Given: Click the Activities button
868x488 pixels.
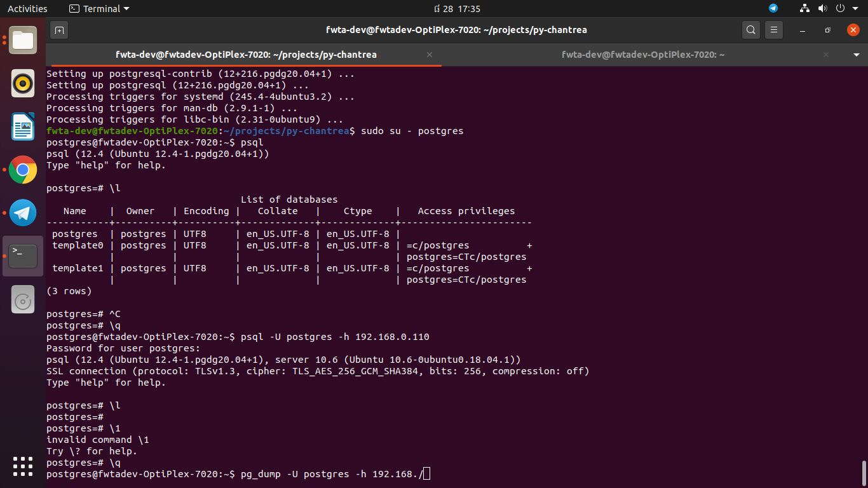Looking at the screenshot, I should (x=27, y=9).
